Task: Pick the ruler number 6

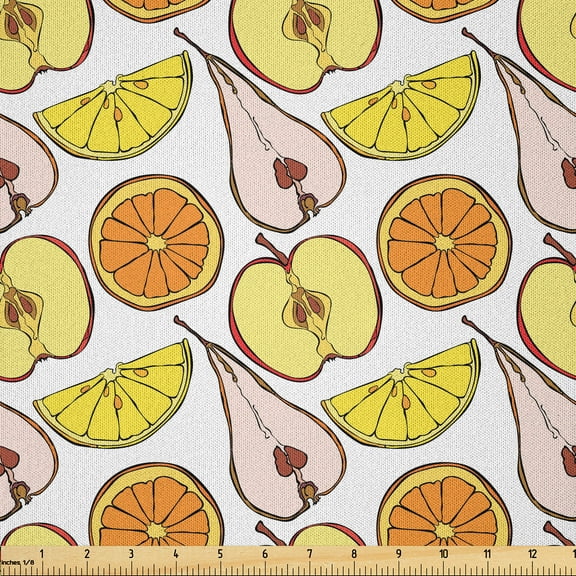Action: click(x=265, y=554)
